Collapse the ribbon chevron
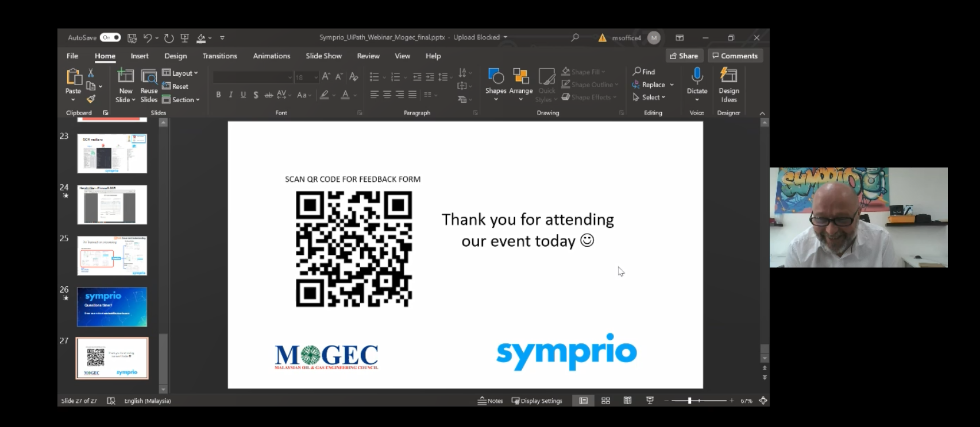Viewport: 980px width, 427px height. click(x=762, y=113)
